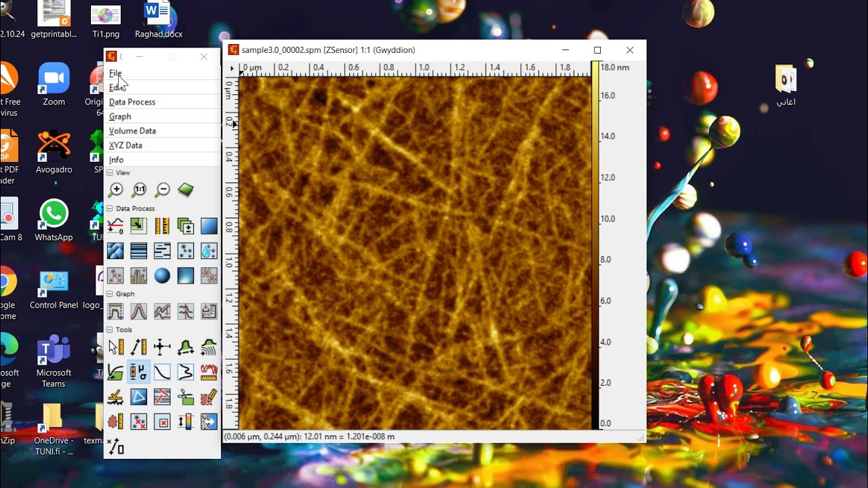Screen dimensions: 868x488
Task: Select the Distance measurement tool
Action: (139, 347)
